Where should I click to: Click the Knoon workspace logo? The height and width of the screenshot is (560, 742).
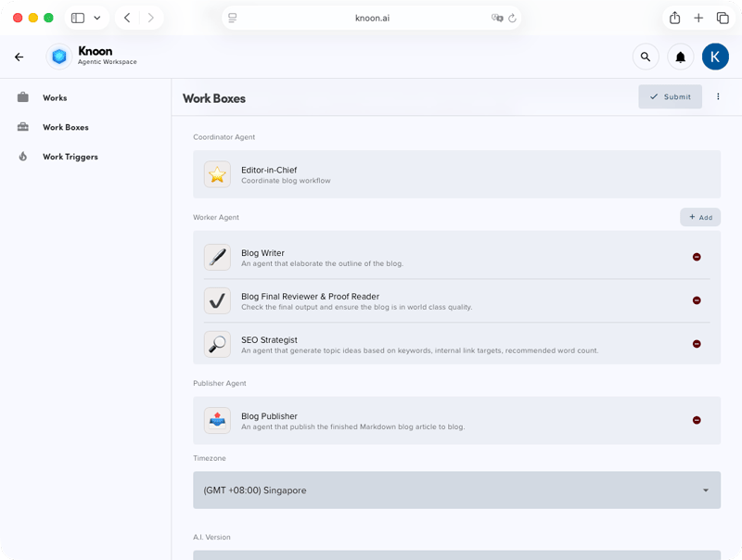tap(59, 57)
